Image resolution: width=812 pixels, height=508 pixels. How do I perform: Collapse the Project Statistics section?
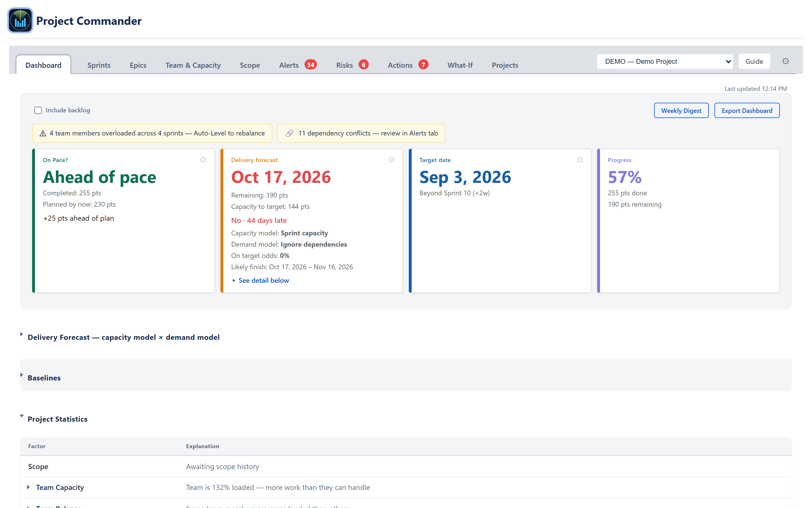pos(21,416)
